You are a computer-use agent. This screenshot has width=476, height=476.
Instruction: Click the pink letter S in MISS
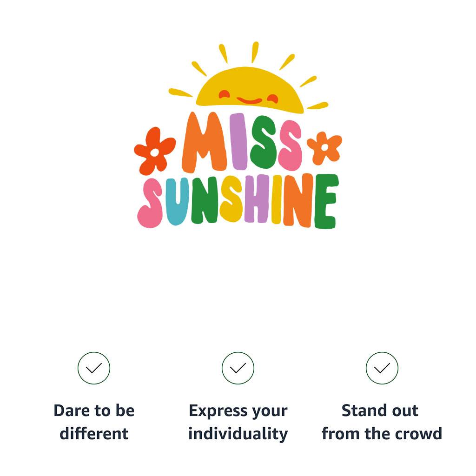coord(290,145)
